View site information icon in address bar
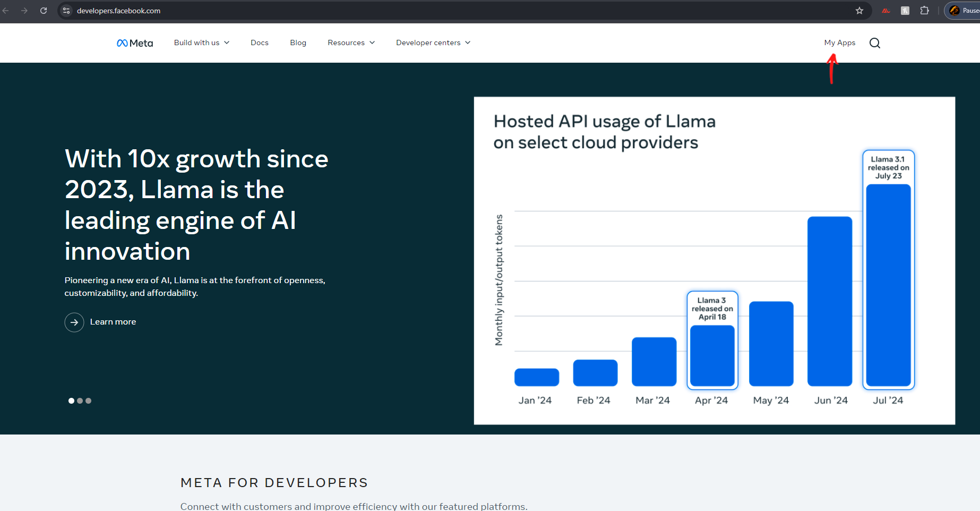The height and width of the screenshot is (511, 980). coord(66,11)
